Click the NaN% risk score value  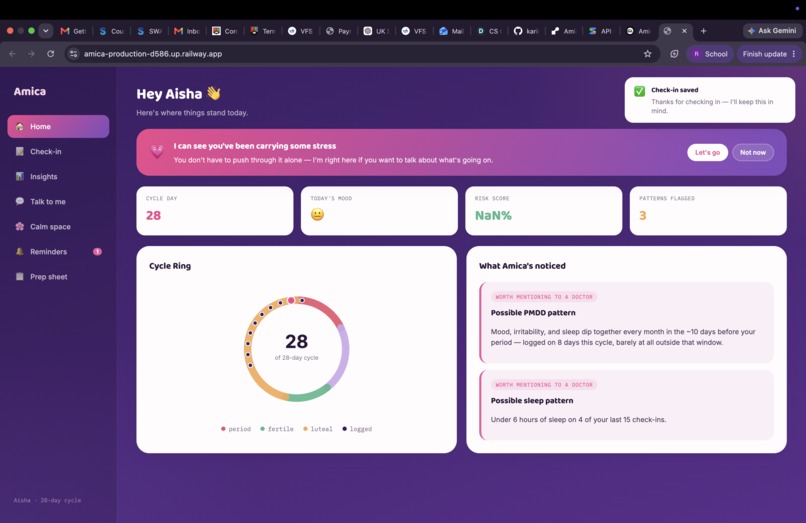point(493,215)
